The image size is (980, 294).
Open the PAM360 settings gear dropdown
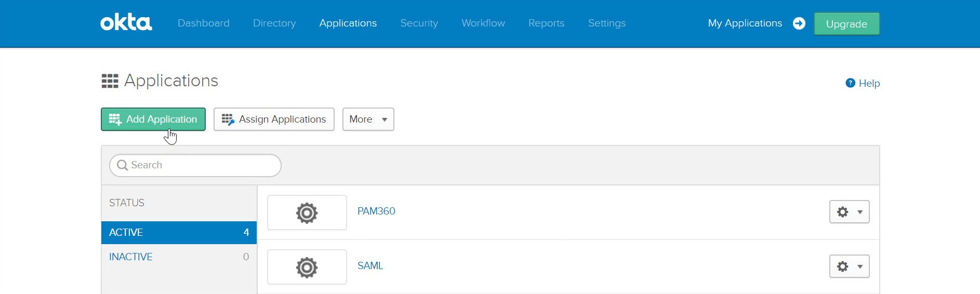849,212
